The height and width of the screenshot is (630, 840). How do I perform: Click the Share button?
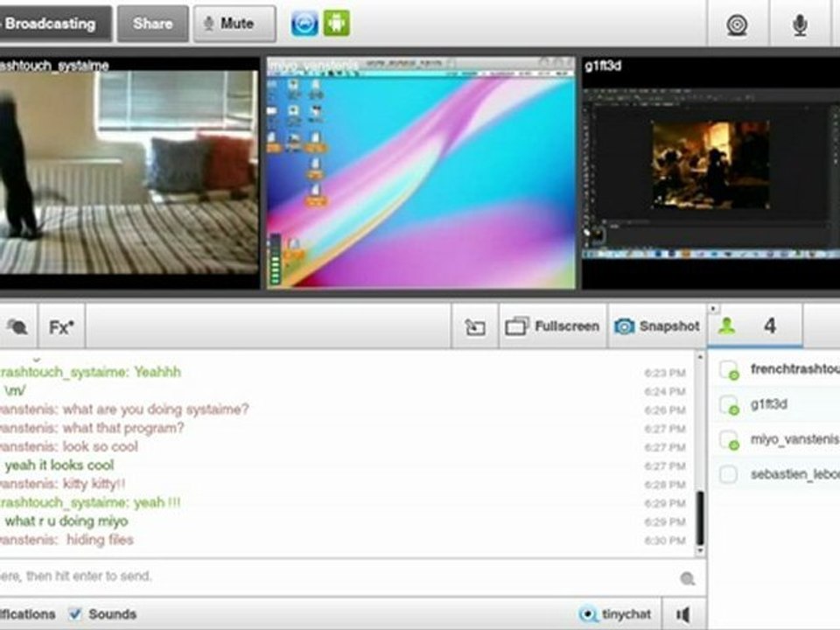(x=152, y=24)
